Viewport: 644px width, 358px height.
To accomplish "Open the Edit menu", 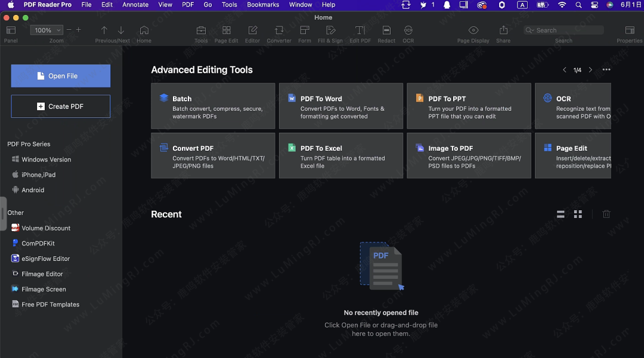I will [x=107, y=5].
